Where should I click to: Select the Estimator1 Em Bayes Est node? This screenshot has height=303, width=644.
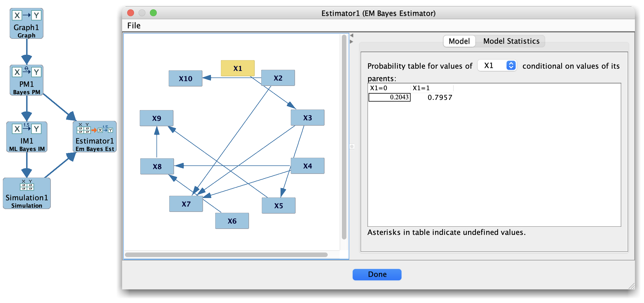[95, 137]
